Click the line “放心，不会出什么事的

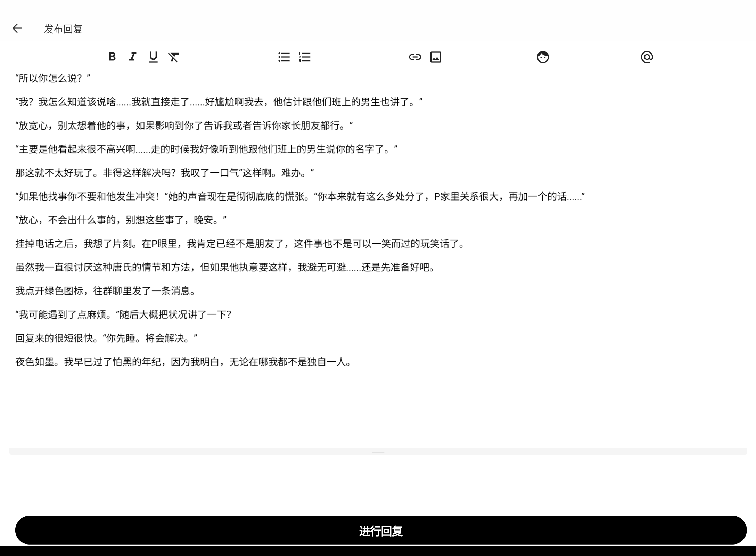pyautogui.click(x=121, y=220)
